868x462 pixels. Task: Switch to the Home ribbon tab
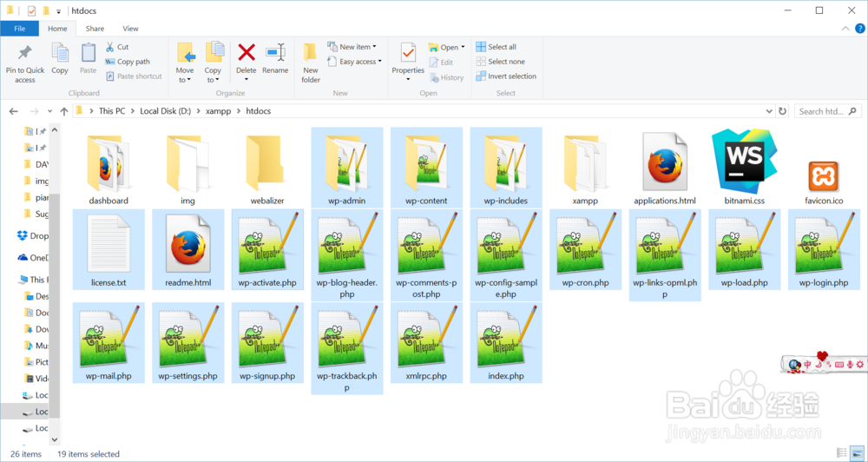[57, 29]
